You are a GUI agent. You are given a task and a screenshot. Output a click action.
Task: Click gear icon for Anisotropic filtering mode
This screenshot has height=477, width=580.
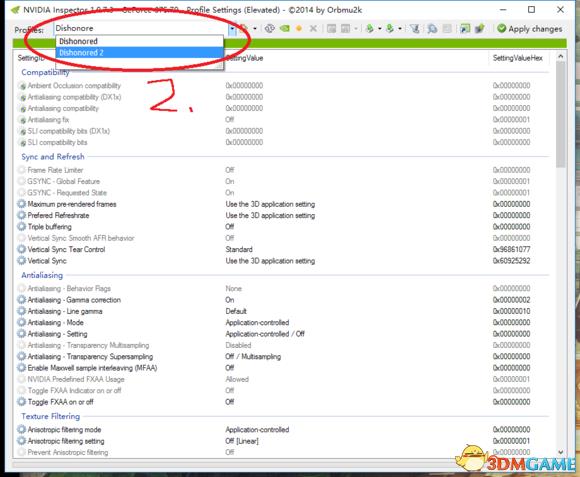pyautogui.click(x=22, y=430)
